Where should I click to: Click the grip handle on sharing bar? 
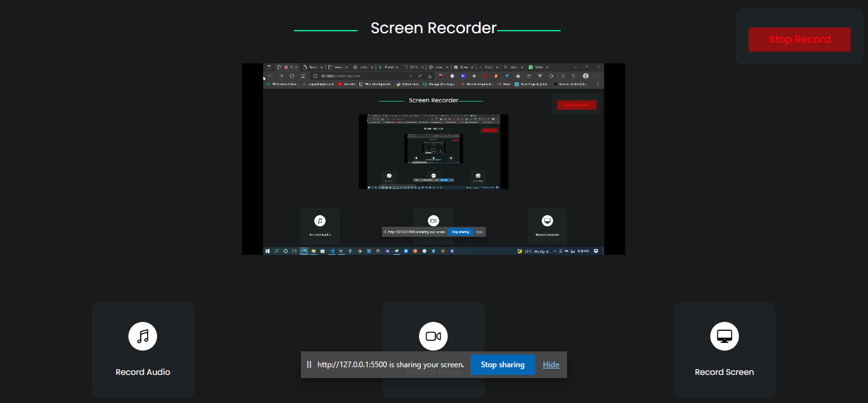[x=309, y=365]
